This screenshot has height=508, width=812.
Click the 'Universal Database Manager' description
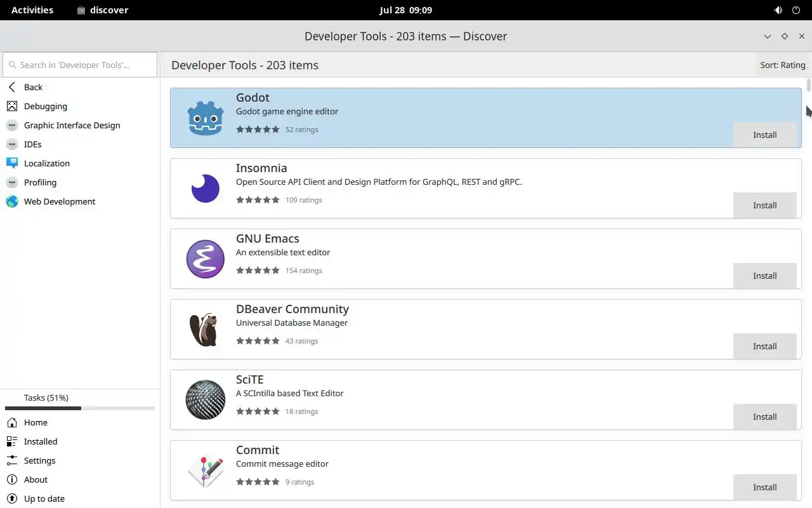(x=292, y=323)
